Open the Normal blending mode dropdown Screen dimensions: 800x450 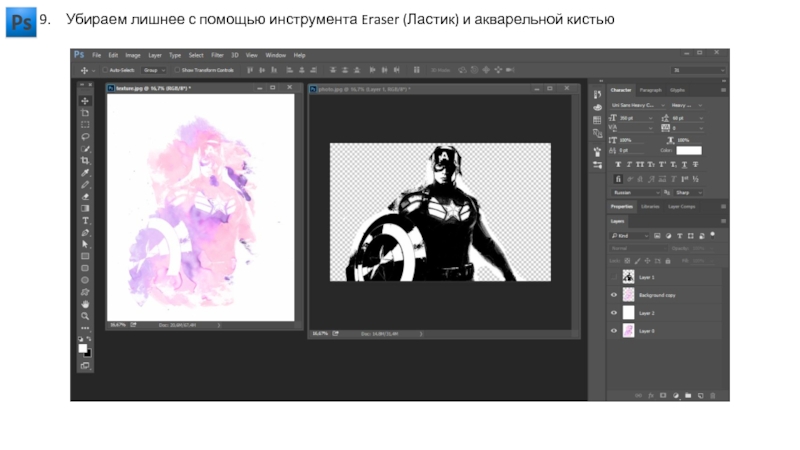tap(638, 248)
